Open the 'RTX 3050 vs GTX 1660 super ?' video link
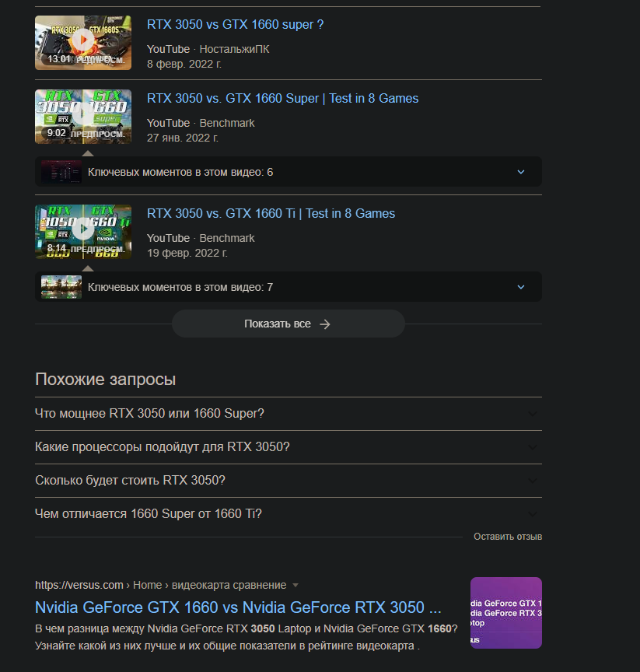 235,24
